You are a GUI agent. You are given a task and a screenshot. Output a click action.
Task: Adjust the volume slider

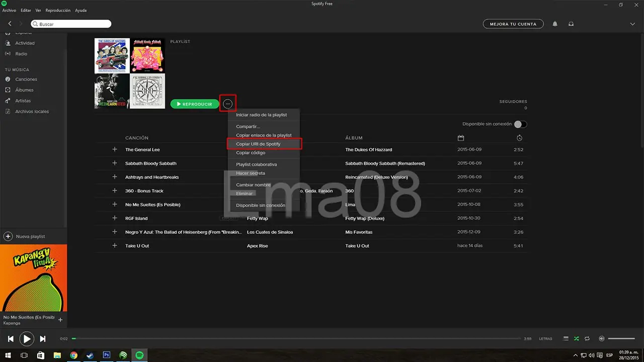(621, 338)
